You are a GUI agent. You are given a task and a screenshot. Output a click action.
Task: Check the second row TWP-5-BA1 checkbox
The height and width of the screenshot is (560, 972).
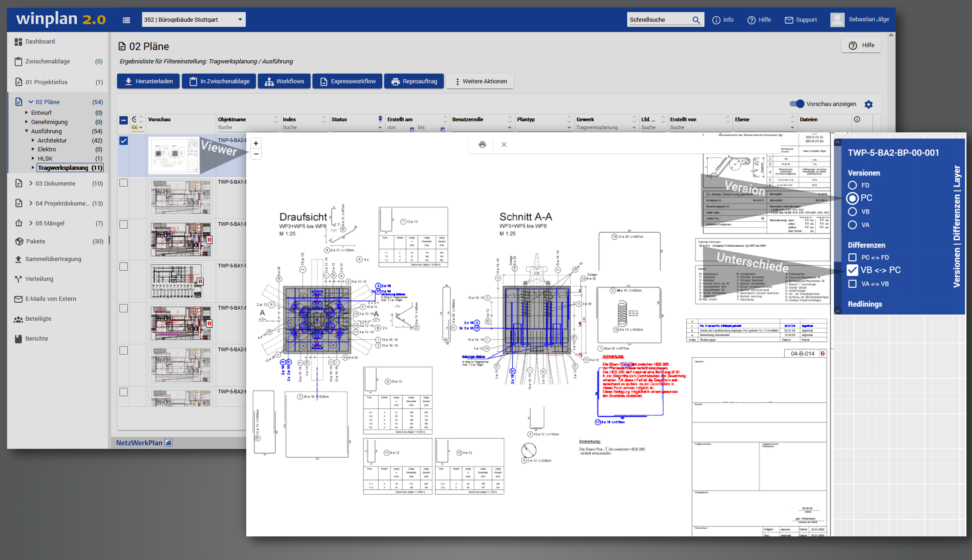pos(124,182)
